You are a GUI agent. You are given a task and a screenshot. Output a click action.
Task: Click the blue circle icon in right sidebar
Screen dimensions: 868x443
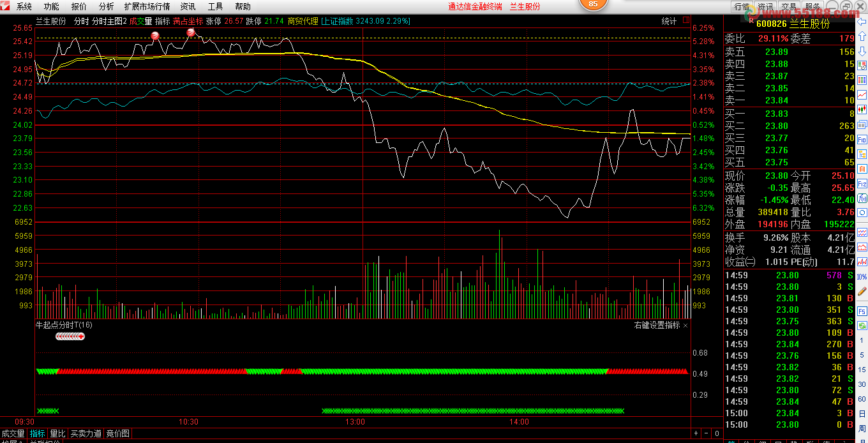[862, 212]
